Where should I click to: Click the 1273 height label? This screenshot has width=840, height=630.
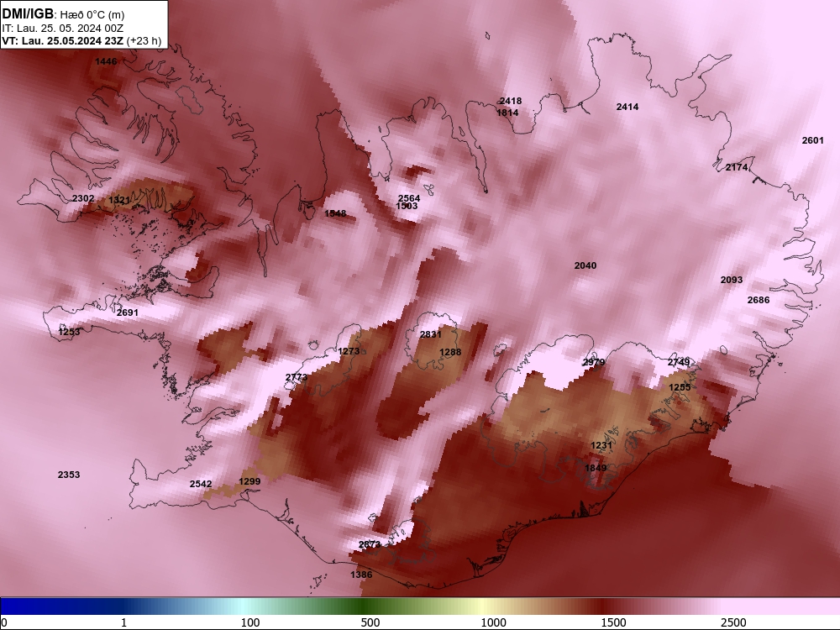pyautogui.click(x=349, y=351)
